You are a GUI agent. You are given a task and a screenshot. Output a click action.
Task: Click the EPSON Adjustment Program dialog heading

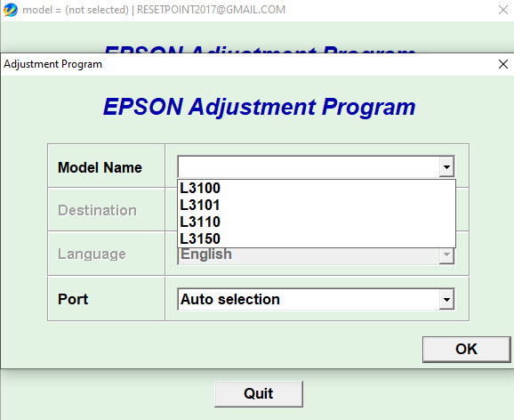[x=260, y=107]
